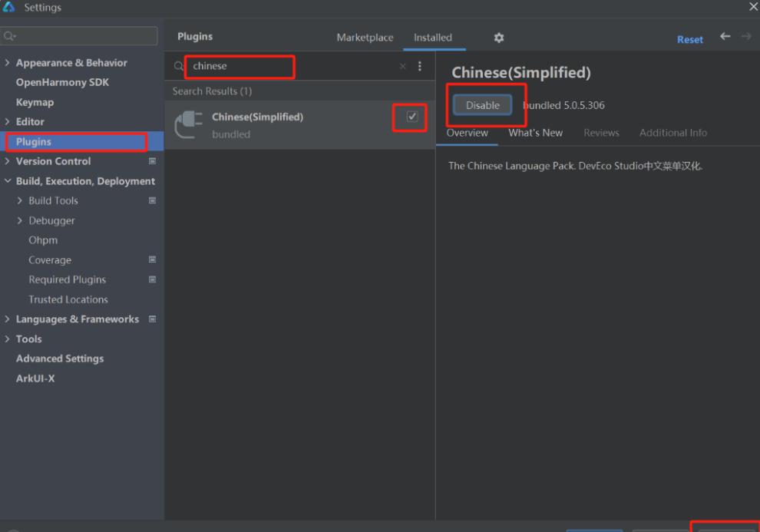The image size is (760, 532).
Task: Open the plugins gear settings icon
Action: [499, 38]
